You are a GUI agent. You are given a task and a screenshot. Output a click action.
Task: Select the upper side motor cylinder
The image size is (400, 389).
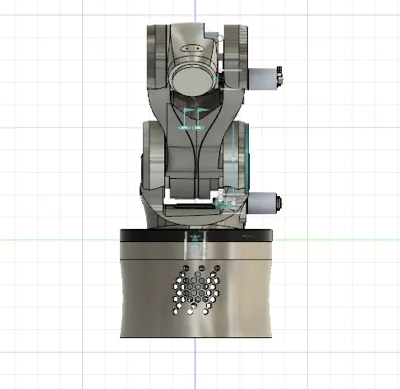point(263,79)
